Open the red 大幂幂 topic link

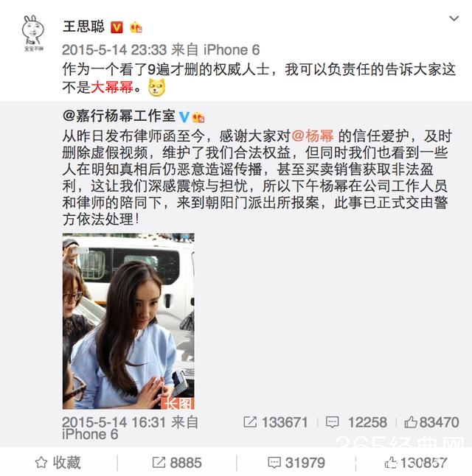[112, 88]
